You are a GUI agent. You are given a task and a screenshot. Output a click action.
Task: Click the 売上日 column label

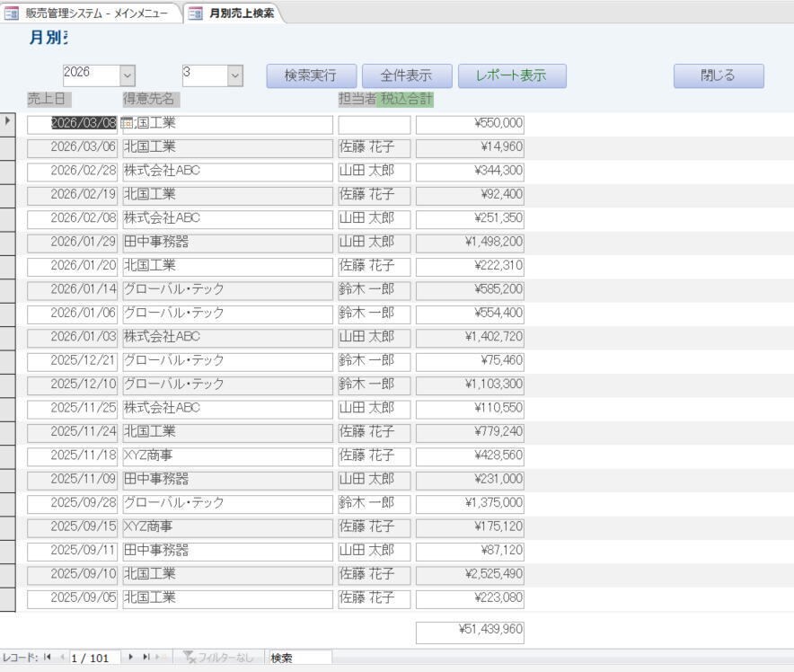49,99
